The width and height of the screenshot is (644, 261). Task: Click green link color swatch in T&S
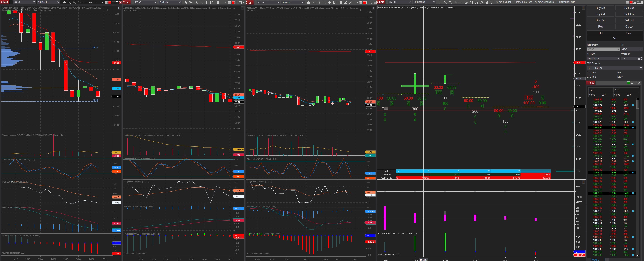pyautogui.click(x=628, y=83)
